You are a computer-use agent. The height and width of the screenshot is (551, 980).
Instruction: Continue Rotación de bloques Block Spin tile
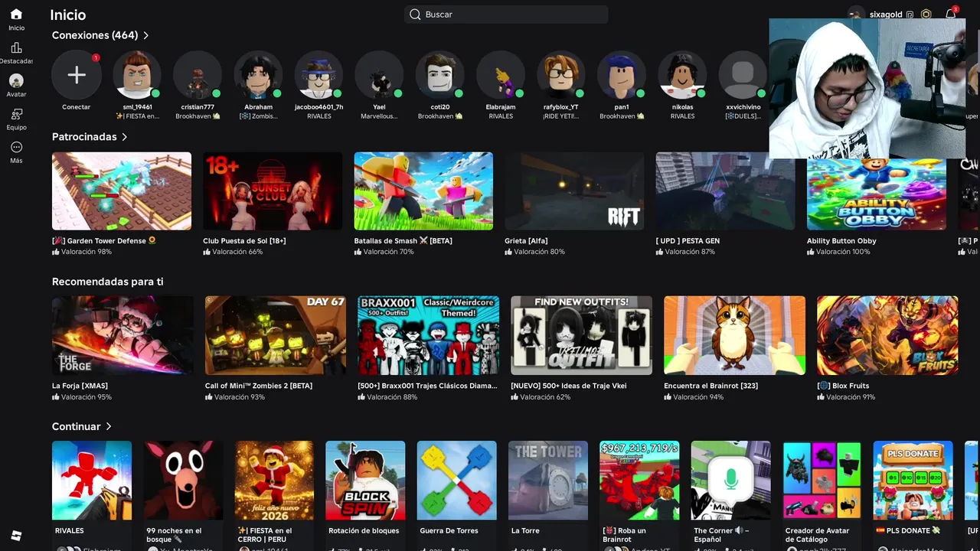pyautogui.click(x=365, y=481)
